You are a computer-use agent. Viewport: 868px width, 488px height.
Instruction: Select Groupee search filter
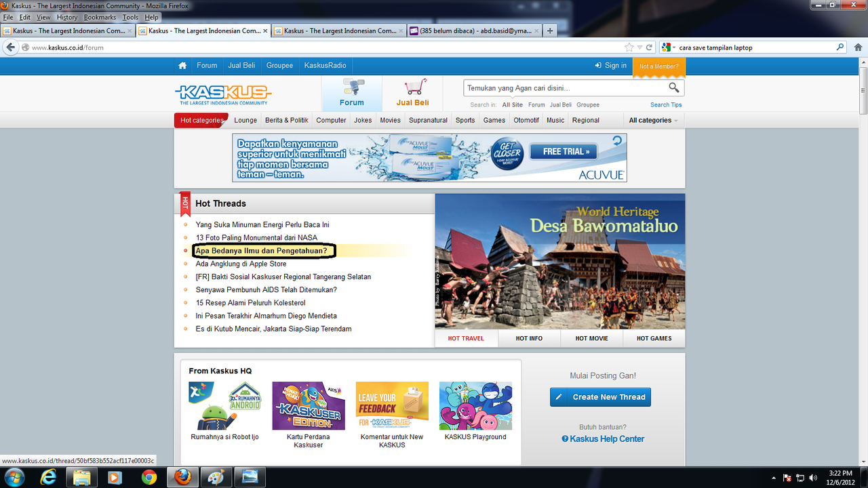[588, 105]
